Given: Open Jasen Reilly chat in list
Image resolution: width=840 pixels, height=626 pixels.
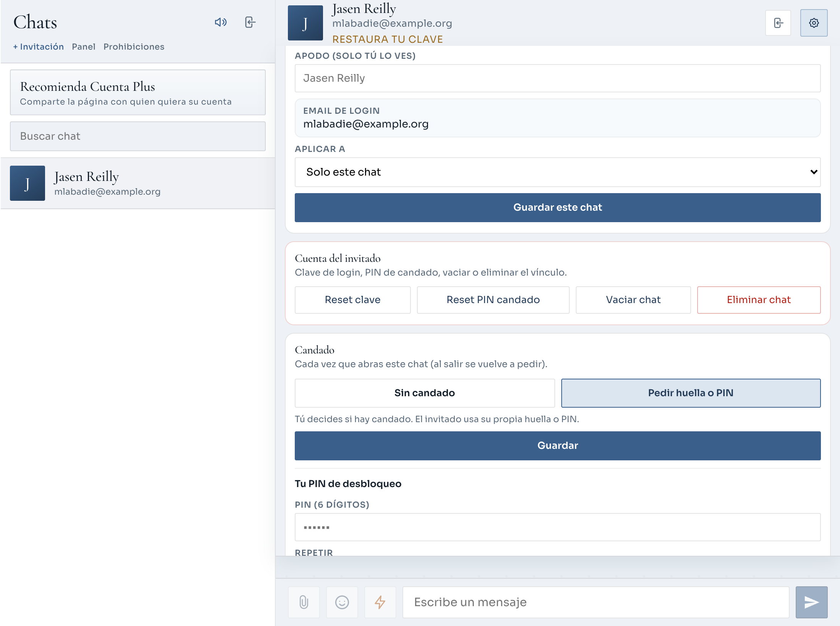Looking at the screenshot, I should tap(138, 183).
